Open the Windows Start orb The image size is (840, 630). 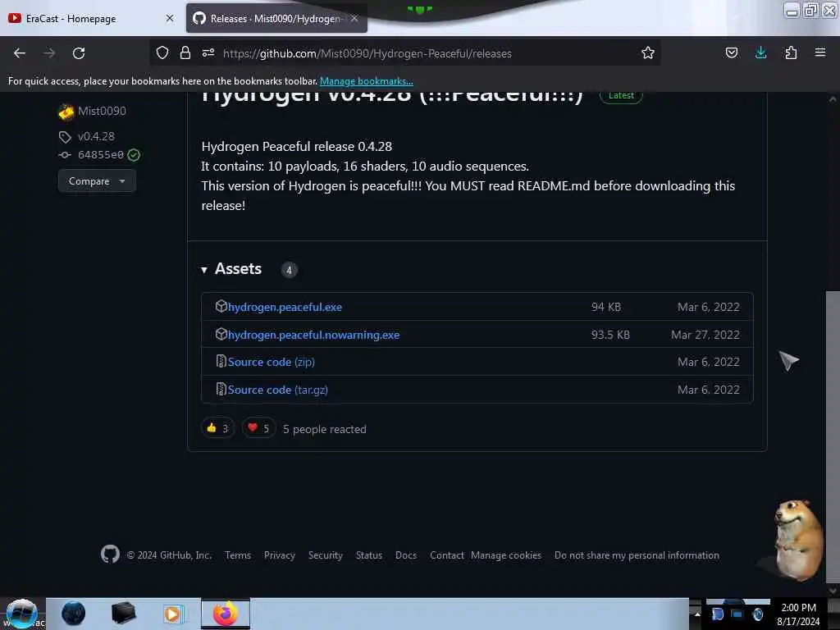coord(21,614)
